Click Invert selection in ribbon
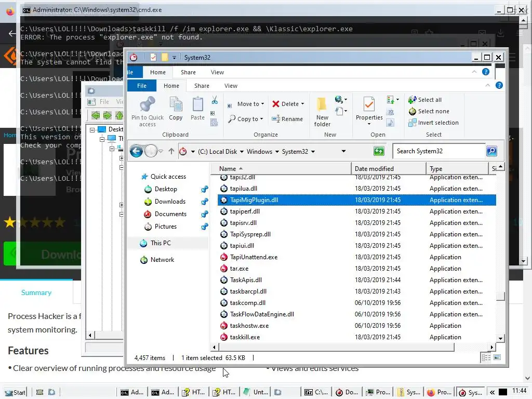 tap(434, 123)
